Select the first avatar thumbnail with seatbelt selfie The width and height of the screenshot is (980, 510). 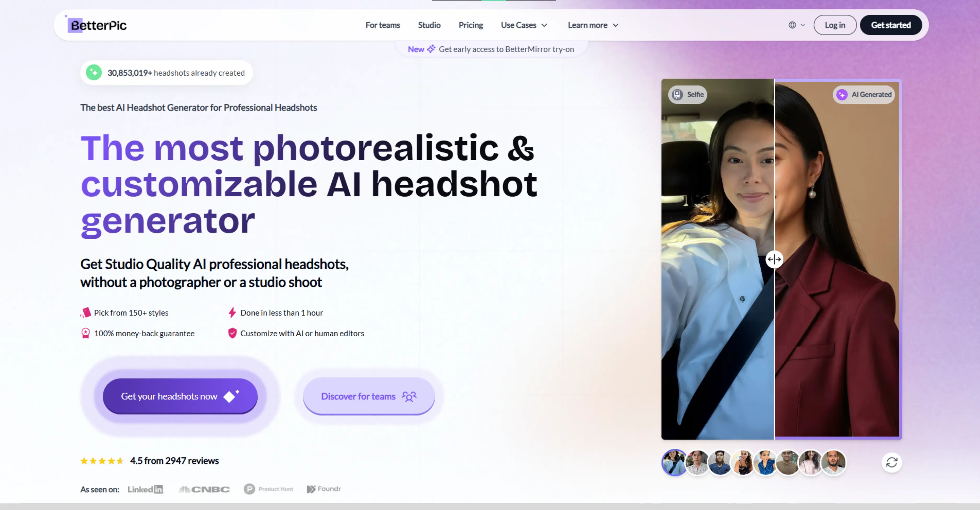(674, 462)
